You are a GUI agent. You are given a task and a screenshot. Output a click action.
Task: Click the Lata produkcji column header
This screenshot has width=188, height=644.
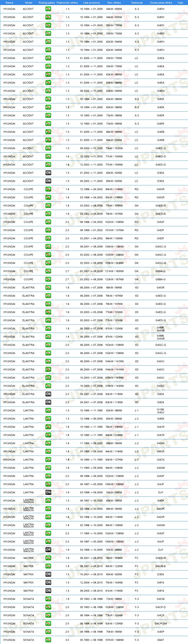(91, 3)
